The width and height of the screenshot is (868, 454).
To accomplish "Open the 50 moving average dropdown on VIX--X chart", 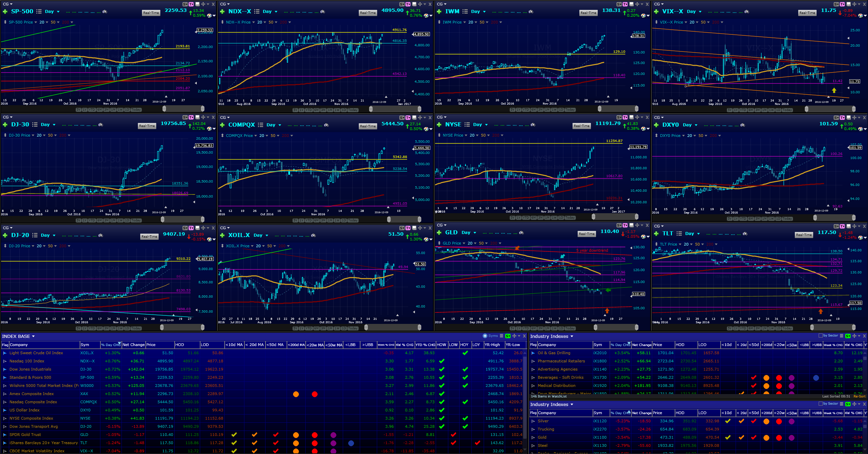I will pyautogui.click(x=706, y=22).
